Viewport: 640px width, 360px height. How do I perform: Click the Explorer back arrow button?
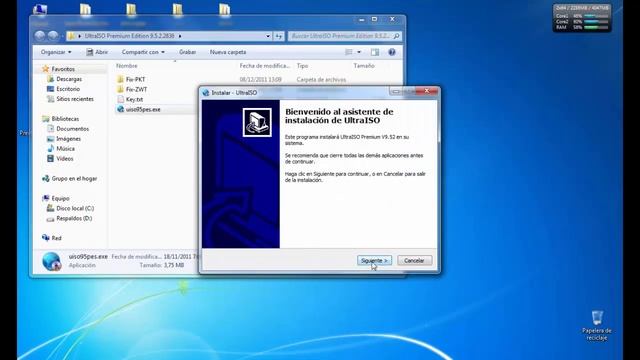(40, 36)
